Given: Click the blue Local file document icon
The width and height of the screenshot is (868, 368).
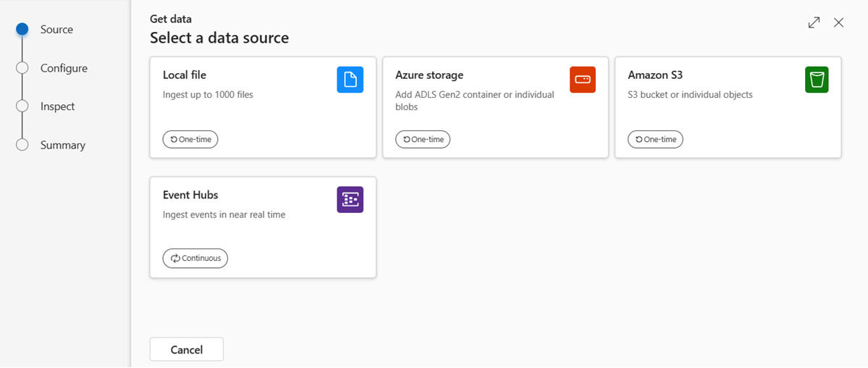Looking at the screenshot, I should click(x=350, y=79).
